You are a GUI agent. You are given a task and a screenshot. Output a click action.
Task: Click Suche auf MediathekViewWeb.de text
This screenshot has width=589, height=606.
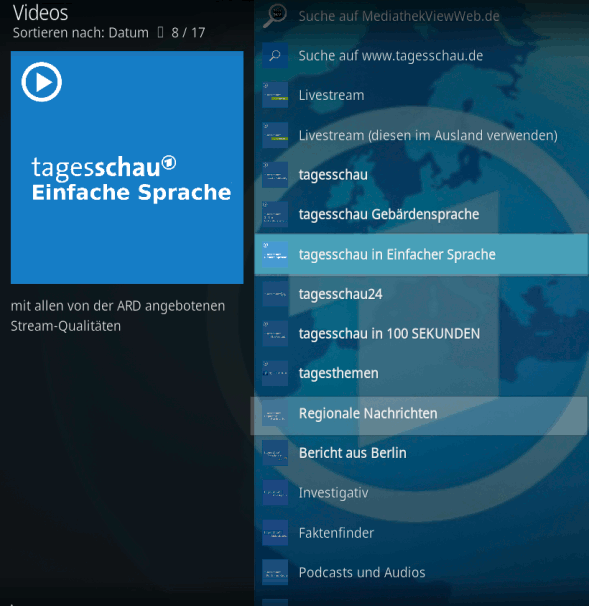(399, 16)
